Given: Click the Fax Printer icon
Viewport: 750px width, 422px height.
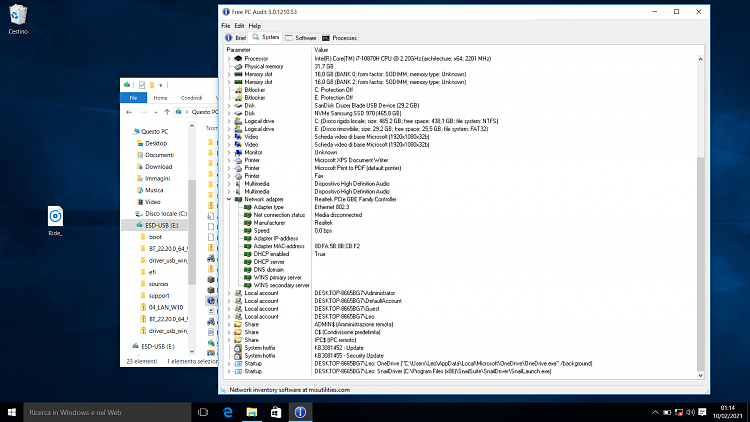Looking at the screenshot, I should click(x=238, y=176).
